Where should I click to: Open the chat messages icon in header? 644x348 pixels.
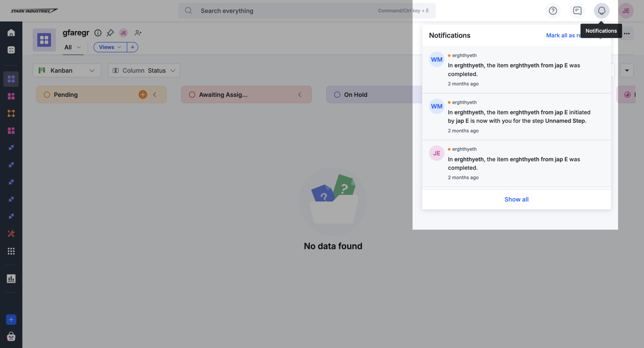[x=577, y=11]
